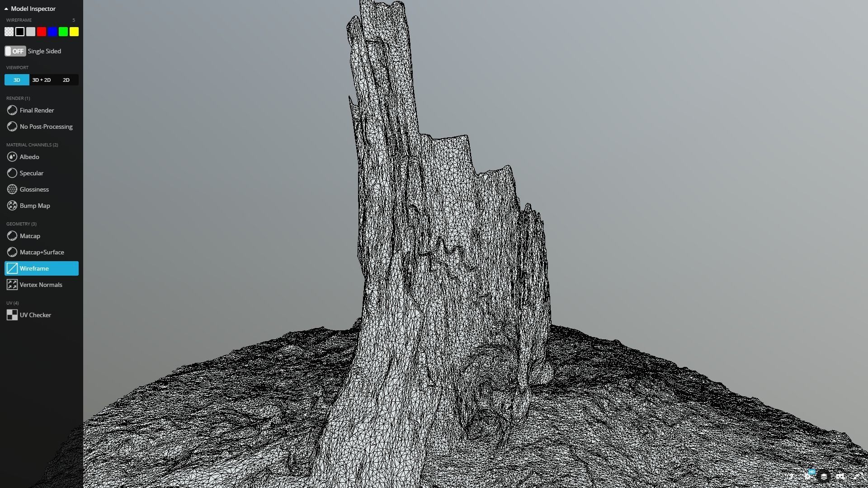Open the help question mark icon
The image size is (868, 488).
pos(792,476)
